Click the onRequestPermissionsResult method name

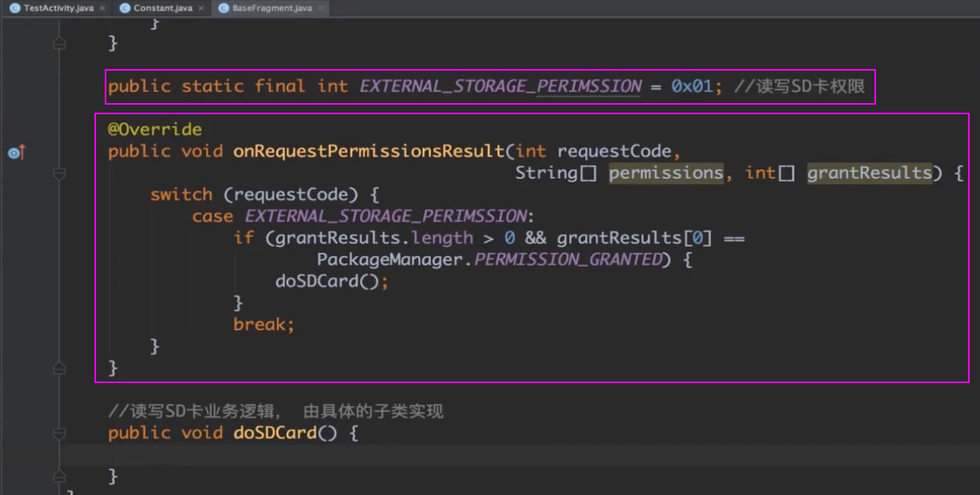point(368,151)
